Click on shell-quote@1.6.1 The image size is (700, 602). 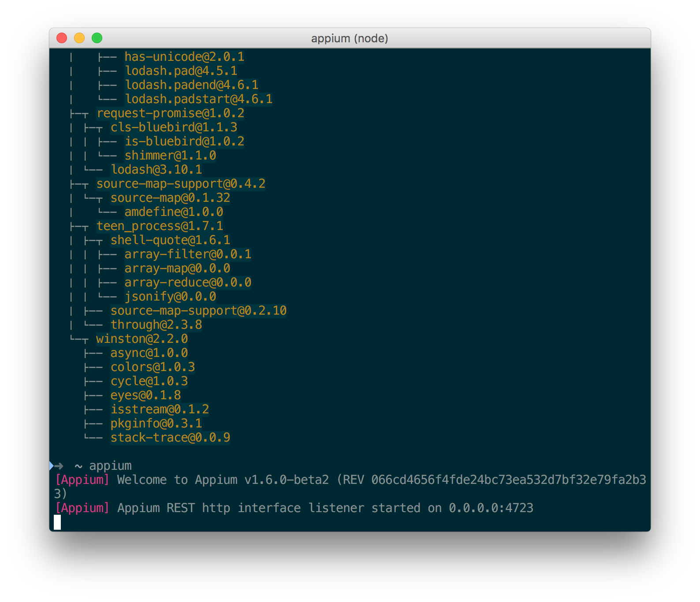tap(171, 240)
